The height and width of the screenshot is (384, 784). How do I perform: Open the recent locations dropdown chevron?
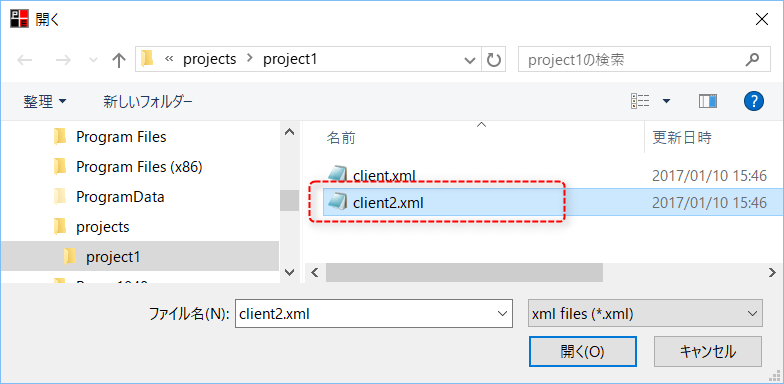point(93,60)
